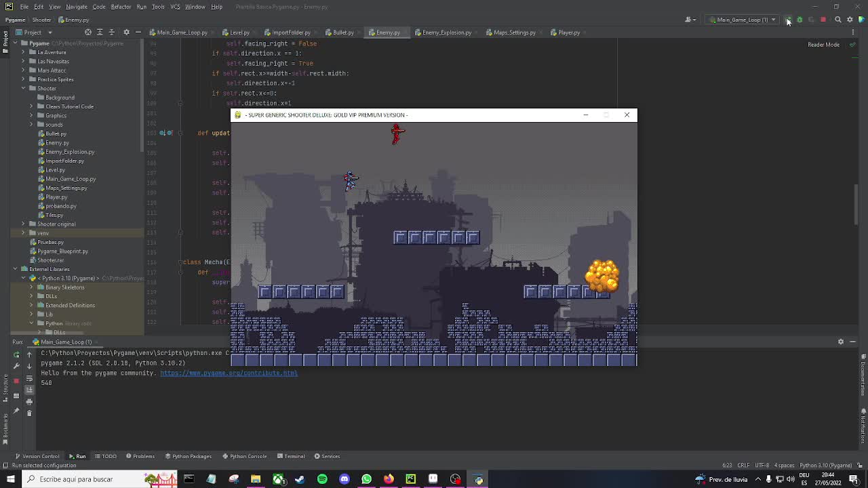Follow the pygame.org contribute link
This screenshot has width=868, height=488.
tap(229, 373)
